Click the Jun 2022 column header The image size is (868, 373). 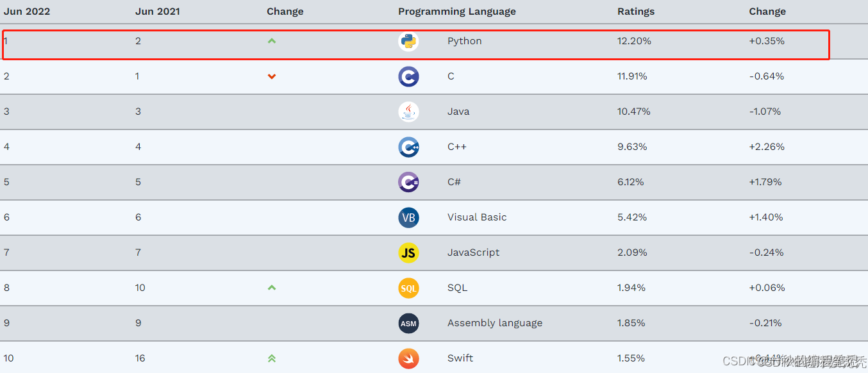tap(27, 12)
